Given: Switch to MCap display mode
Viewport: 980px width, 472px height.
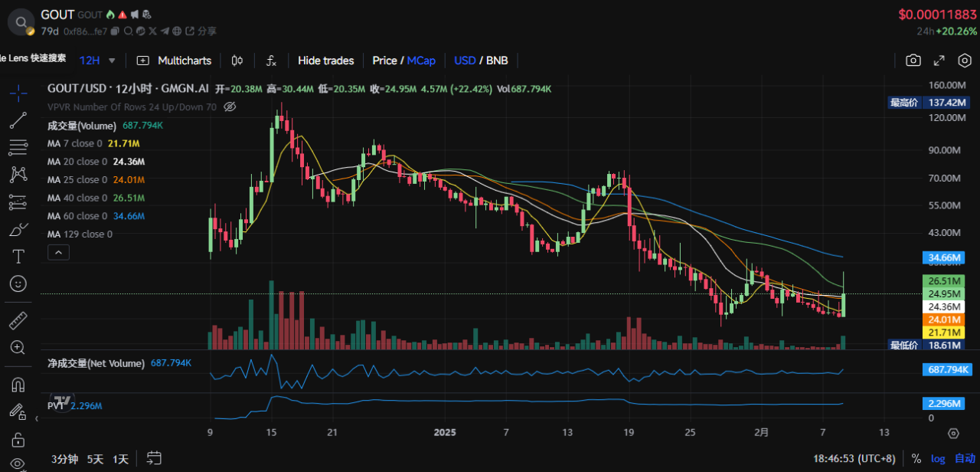Looking at the screenshot, I should (x=421, y=61).
